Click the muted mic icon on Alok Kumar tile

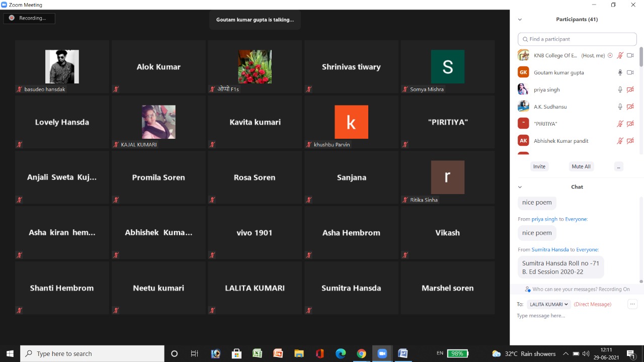point(116,89)
